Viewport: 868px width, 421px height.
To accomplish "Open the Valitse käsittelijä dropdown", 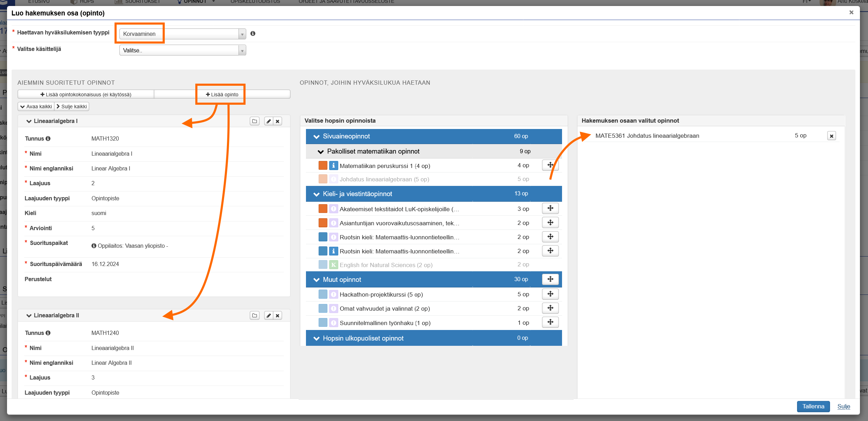I will click(182, 51).
